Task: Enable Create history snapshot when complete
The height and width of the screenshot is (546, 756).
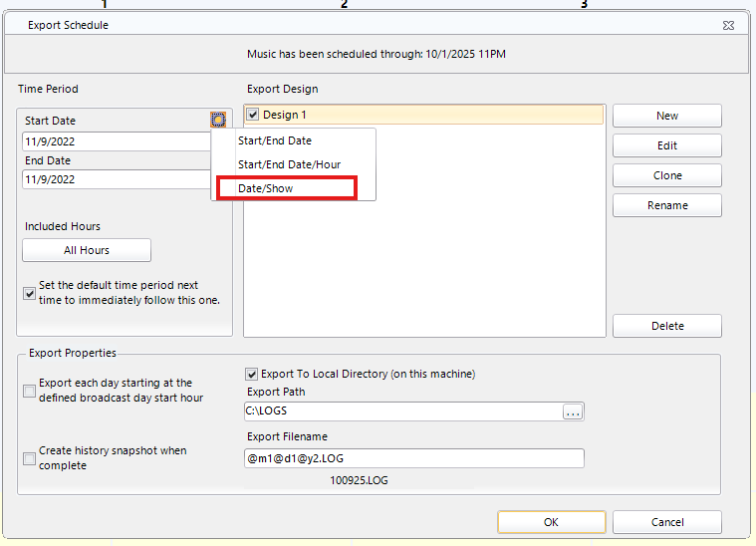Action: 29,458
